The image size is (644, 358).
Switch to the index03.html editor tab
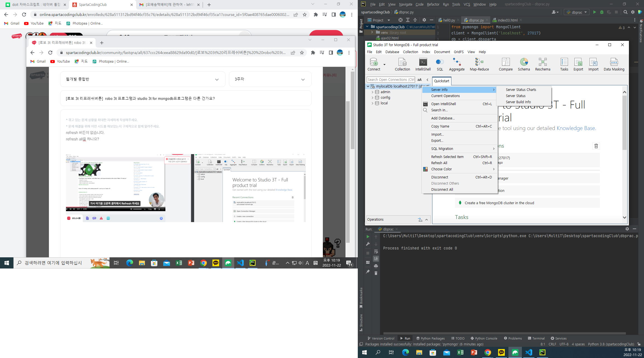click(x=507, y=20)
